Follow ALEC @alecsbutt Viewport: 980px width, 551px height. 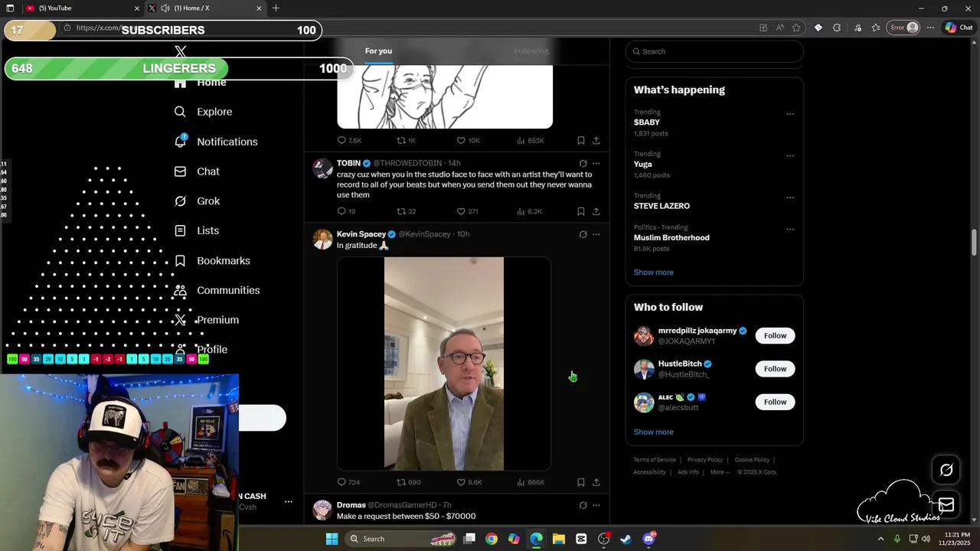click(x=775, y=402)
